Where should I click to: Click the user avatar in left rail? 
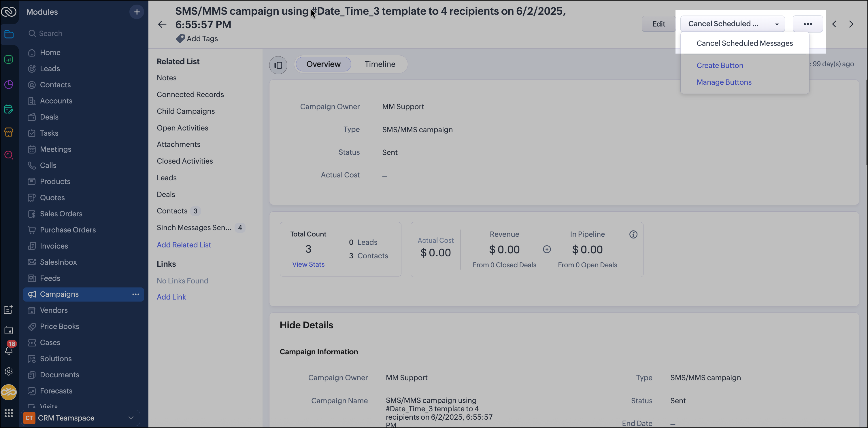[x=9, y=393]
